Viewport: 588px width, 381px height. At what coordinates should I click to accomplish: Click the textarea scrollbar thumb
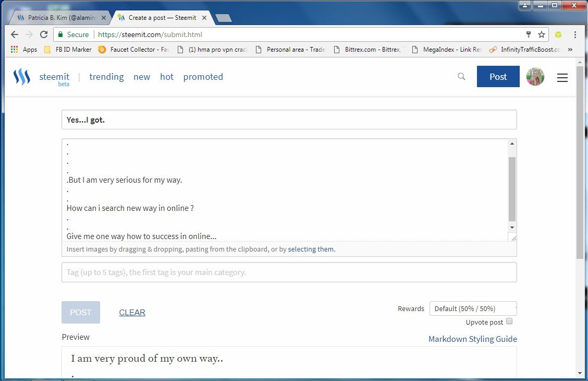512,189
